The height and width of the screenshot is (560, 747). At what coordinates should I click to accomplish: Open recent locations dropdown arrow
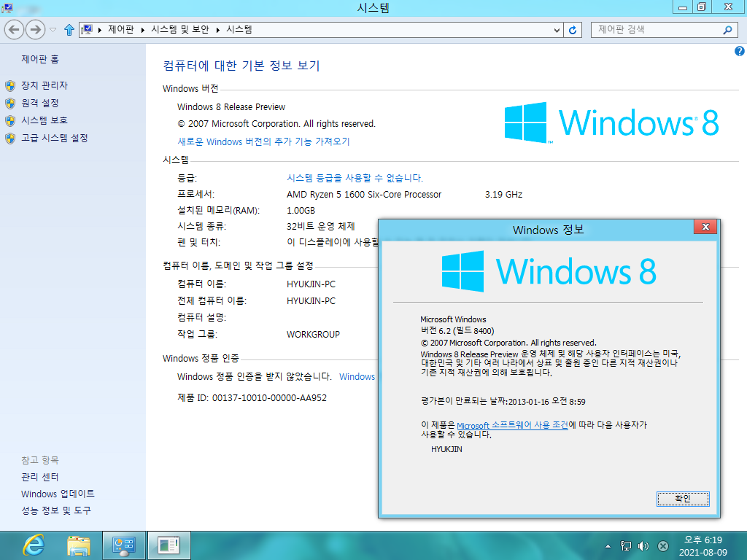click(x=53, y=30)
